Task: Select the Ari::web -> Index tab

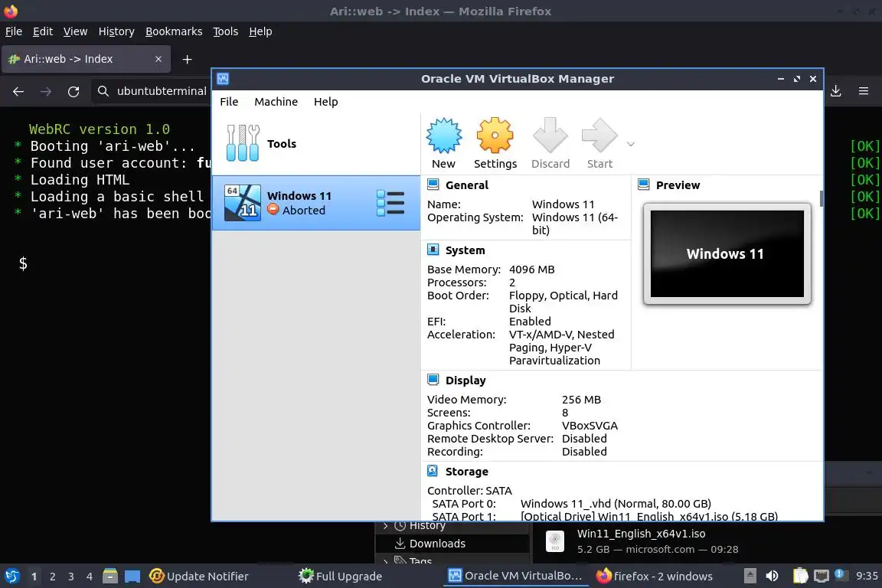Action: click(x=86, y=59)
